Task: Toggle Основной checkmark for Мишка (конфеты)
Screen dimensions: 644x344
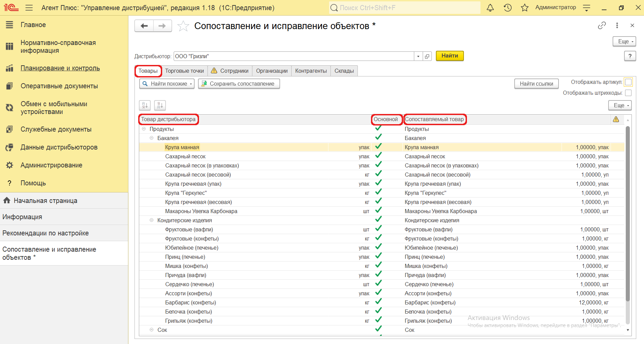Action: click(378, 265)
